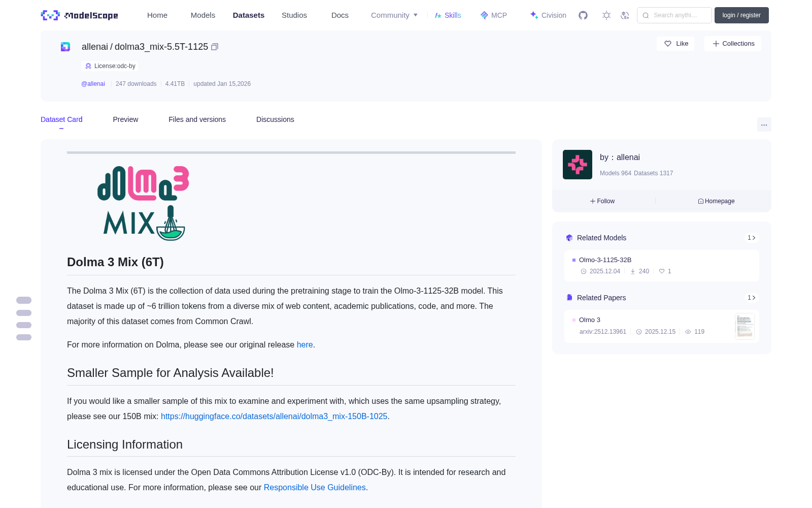This screenshot has height=508, width=812.
Task: Expand the Related Models list arrow
Action: [x=752, y=238]
